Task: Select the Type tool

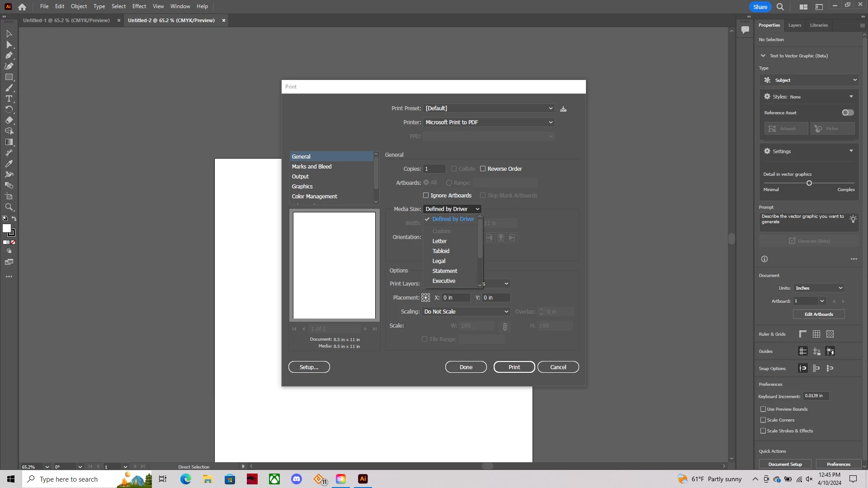Action: (9, 99)
